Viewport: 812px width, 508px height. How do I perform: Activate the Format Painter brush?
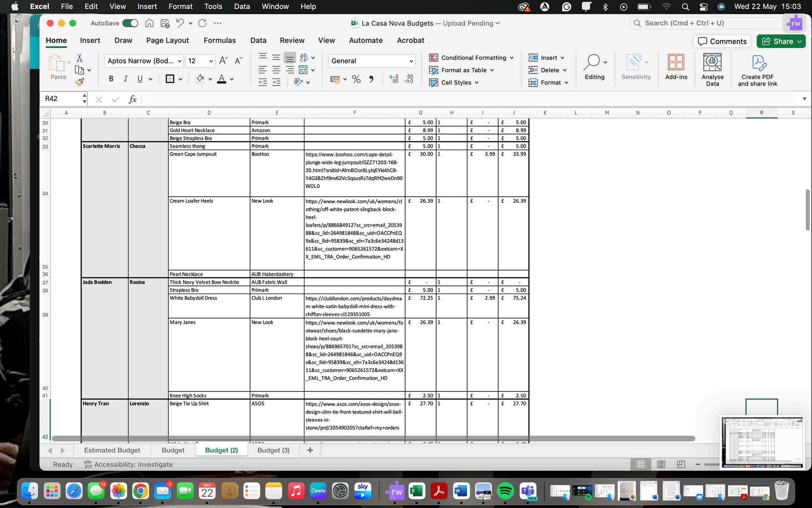click(x=79, y=82)
